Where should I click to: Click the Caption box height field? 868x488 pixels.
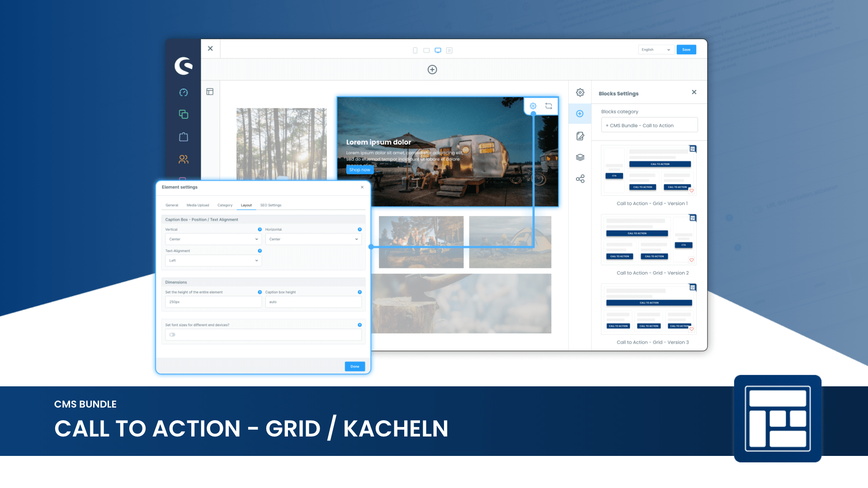tap(313, 302)
